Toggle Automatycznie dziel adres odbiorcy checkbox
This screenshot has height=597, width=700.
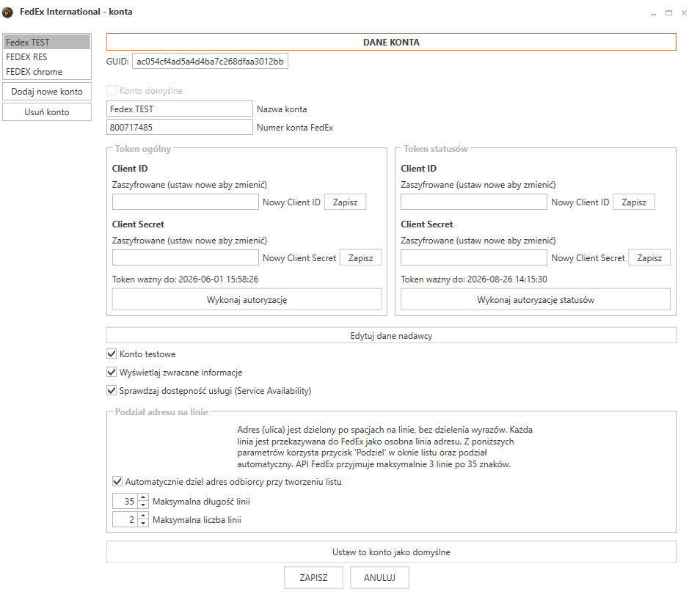point(117,481)
